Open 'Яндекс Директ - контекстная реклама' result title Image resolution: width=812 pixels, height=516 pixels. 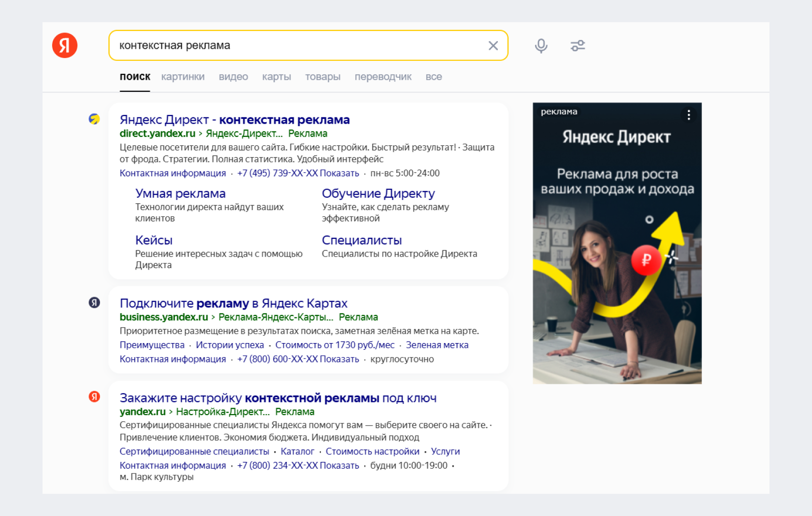click(234, 119)
